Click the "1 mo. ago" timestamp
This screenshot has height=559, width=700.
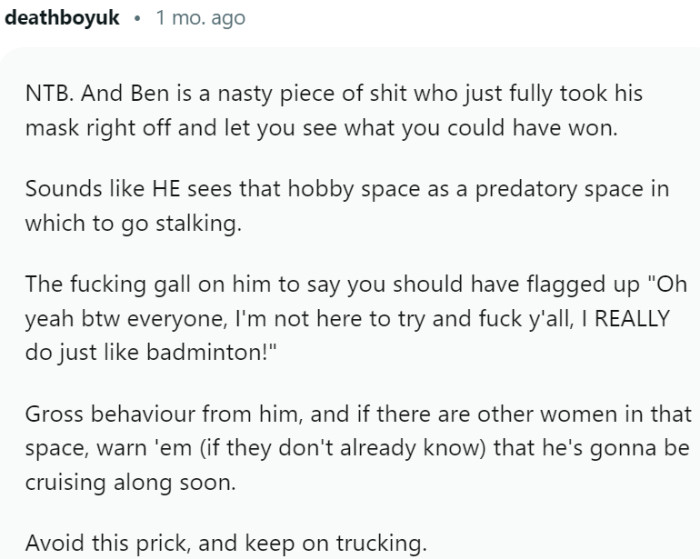coord(200,18)
